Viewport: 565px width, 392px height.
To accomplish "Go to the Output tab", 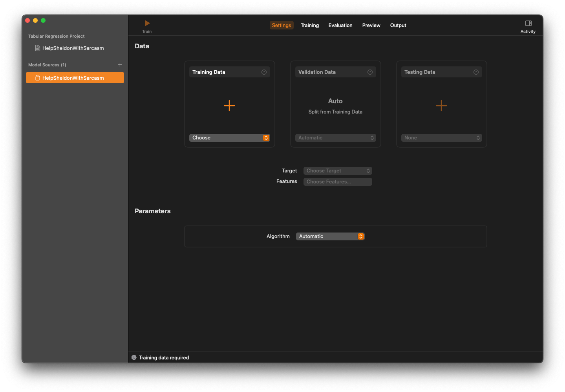I will [x=398, y=26].
